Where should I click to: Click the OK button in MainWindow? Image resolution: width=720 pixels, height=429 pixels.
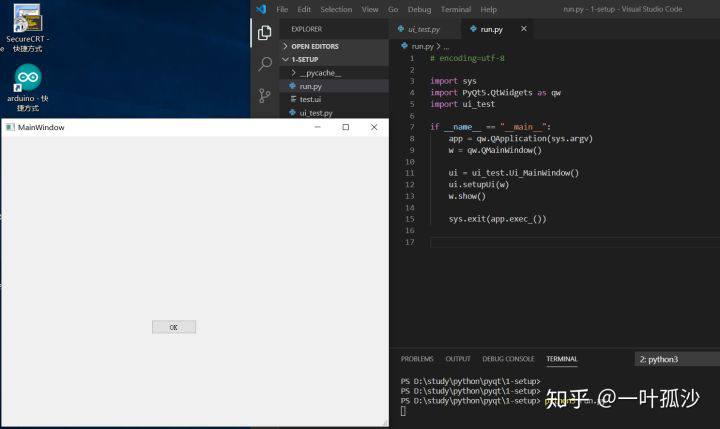coord(174,327)
